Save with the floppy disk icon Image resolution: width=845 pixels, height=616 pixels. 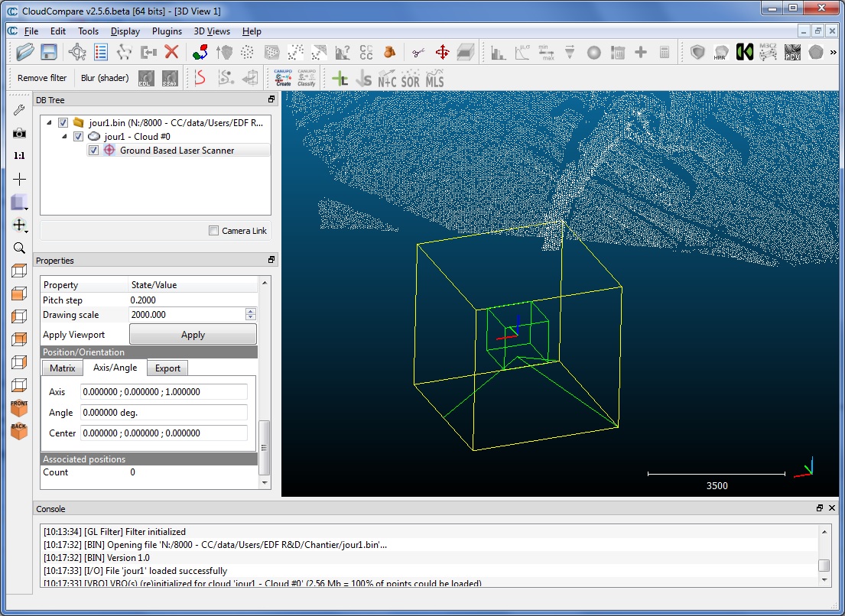(49, 52)
